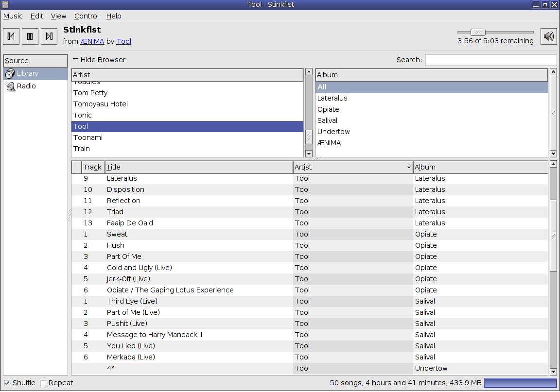Click the Search input field
This screenshot has height=392, width=560.
(490, 59)
